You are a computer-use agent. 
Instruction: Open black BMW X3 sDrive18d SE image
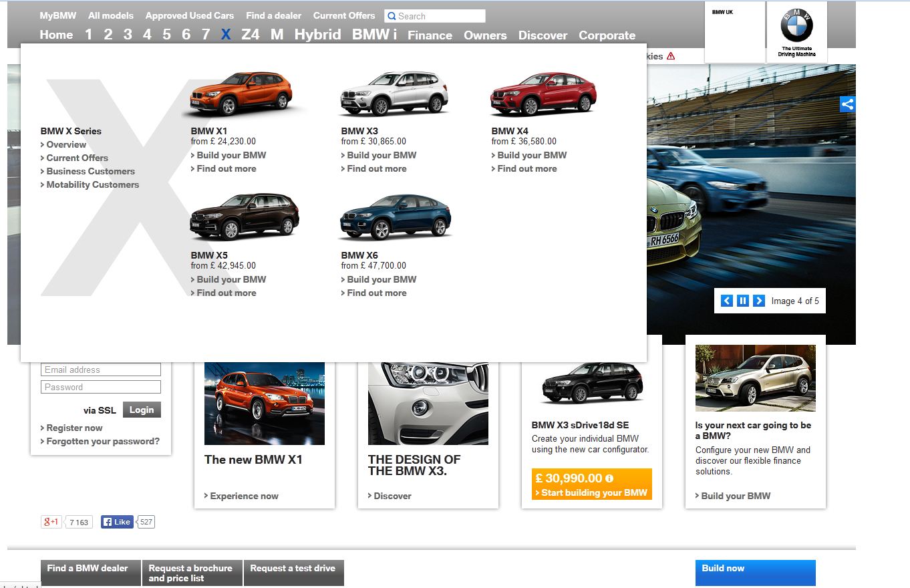(x=592, y=383)
